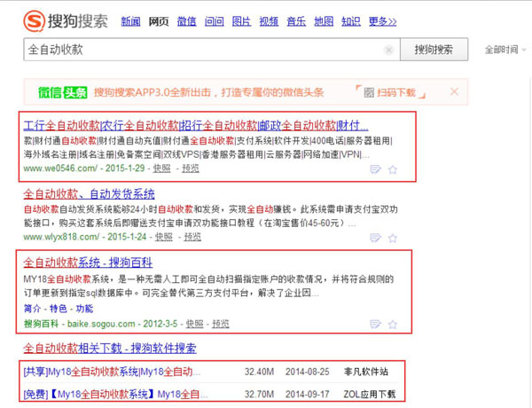Star the 搜狗百科 baike.sogou.com result
The image size is (532, 408).
pos(393,325)
